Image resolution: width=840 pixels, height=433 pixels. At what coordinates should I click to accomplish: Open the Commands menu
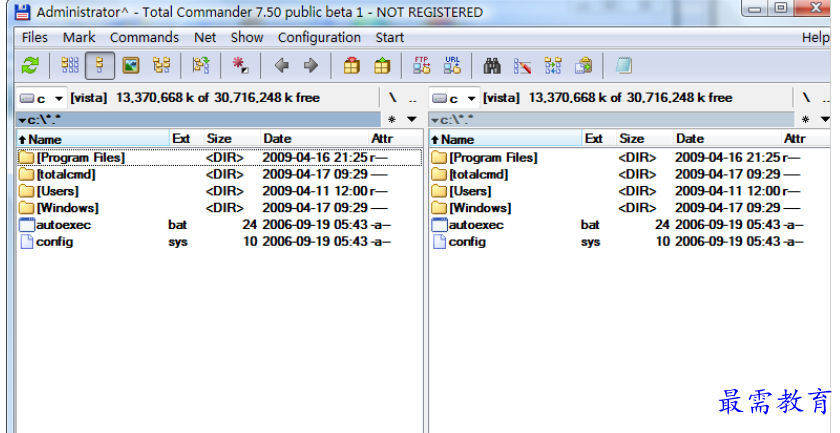click(144, 38)
